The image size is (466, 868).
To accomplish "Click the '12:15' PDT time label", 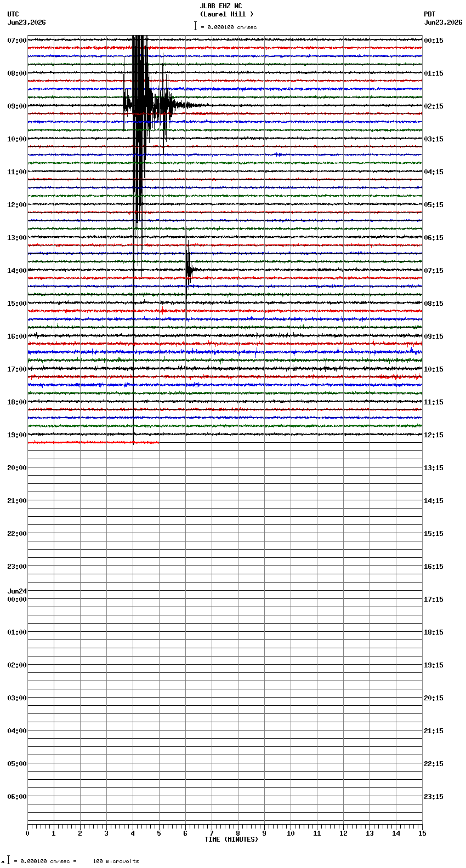I will pos(434,435).
